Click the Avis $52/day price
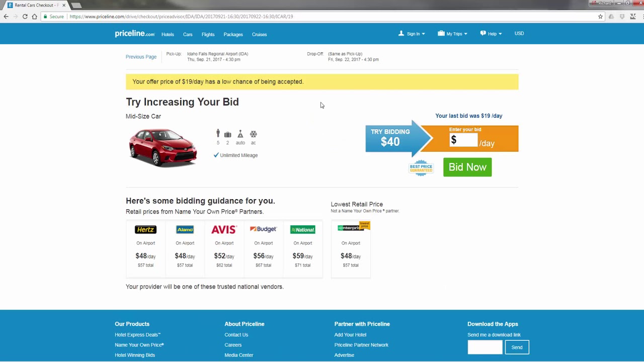The width and height of the screenshot is (644, 362). [224, 256]
